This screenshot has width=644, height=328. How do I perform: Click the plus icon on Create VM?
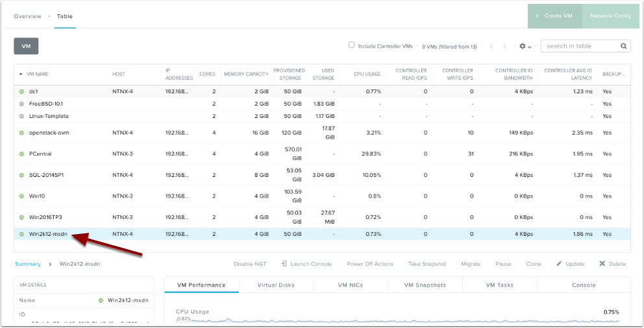tap(537, 16)
